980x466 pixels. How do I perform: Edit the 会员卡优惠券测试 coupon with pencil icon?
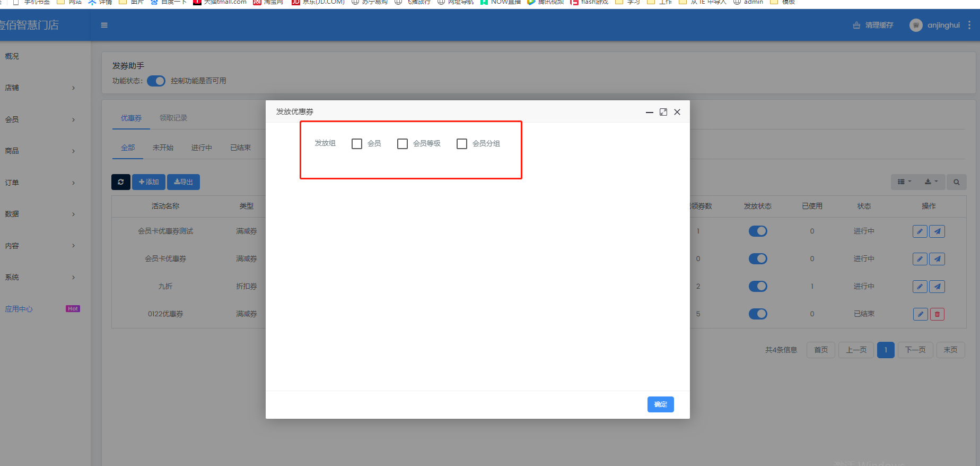pyautogui.click(x=920, y=231)
